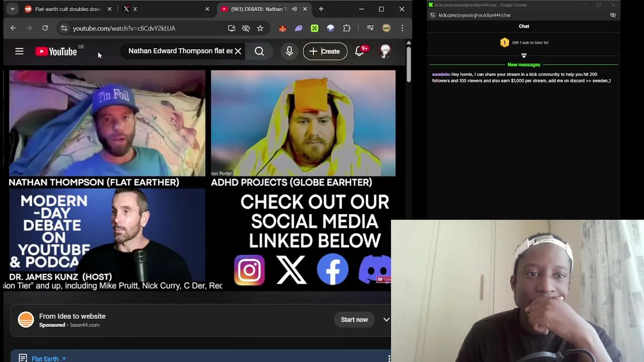Image resolution: width=644 pixels, height=362 pixels.
Task: Open the tab search dropdown in Chrome
Action: (x=13, y=9)
